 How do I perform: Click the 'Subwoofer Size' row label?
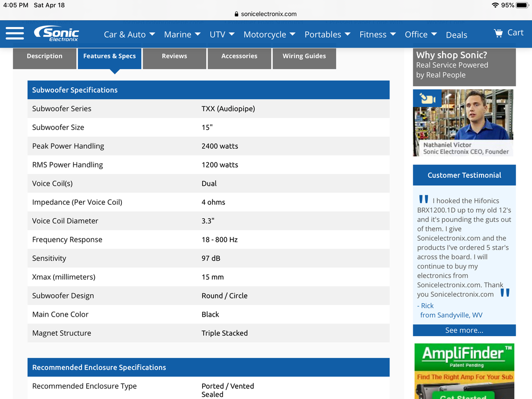click(58, 127)
